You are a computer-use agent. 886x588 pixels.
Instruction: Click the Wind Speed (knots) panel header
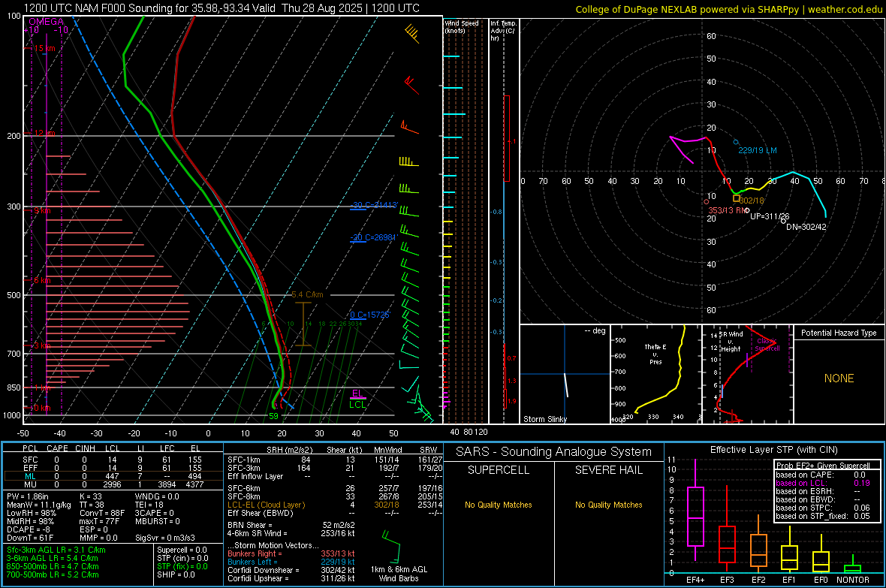tap(462, 26)
